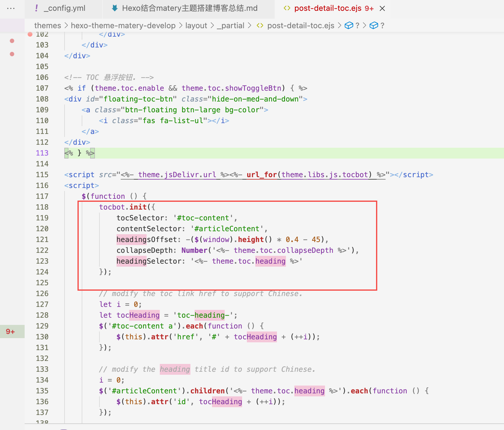Open the themes breadcrumb segment
This screenshot has width=504, height=430.
[x=47, y=26]
